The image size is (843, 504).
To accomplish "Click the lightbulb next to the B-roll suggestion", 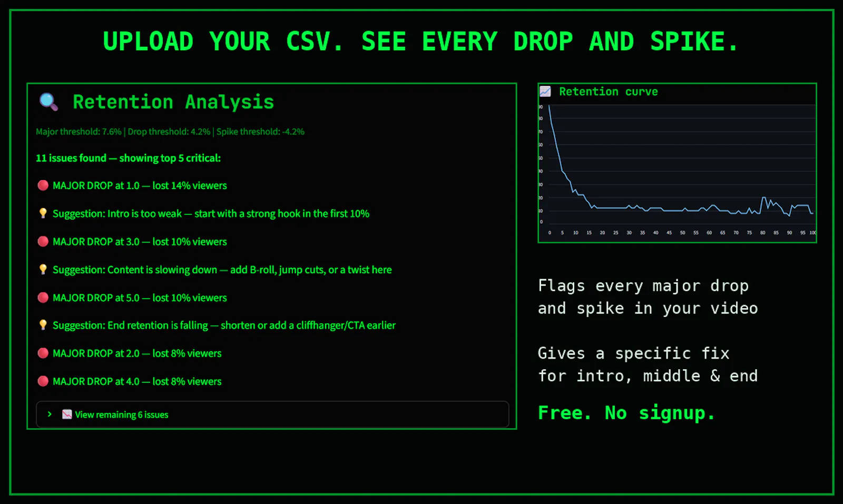I will [43, 270].
